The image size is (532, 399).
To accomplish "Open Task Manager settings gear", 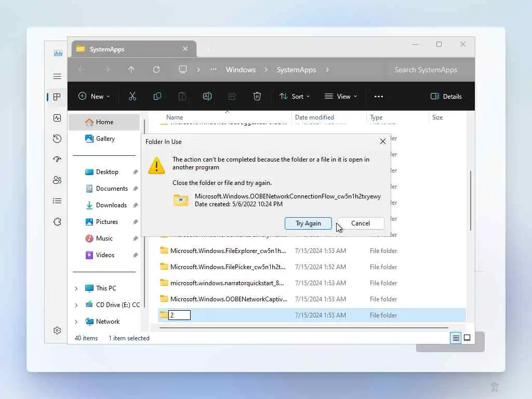I will click(x=57, y=330).
